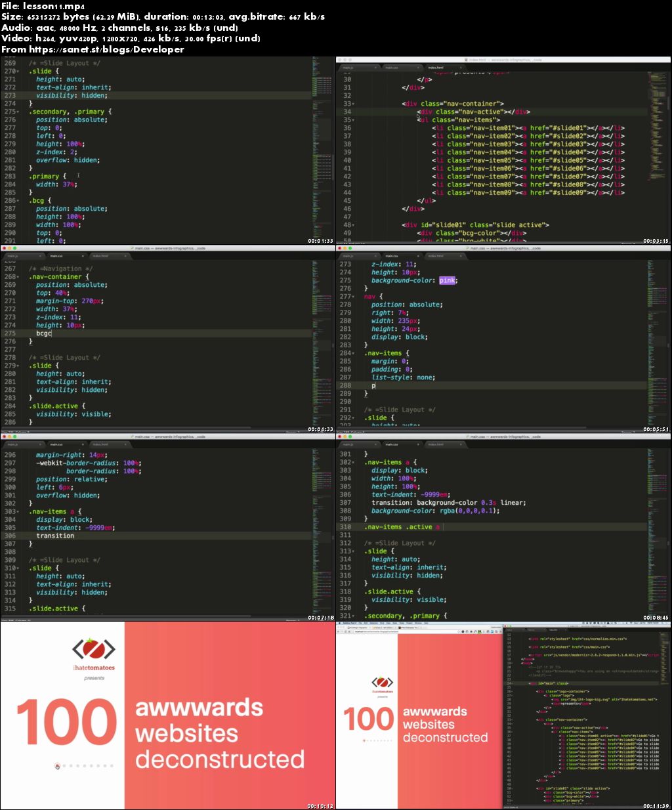
Task: Click the 00:04:33 timestamp
Action: pos(321,429)
